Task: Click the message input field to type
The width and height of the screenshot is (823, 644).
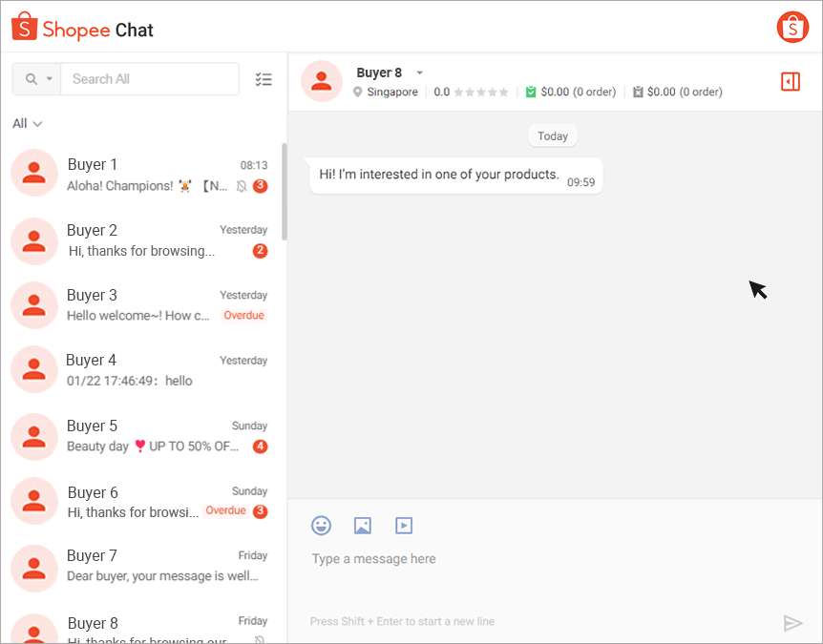Action: coord(477,558)
